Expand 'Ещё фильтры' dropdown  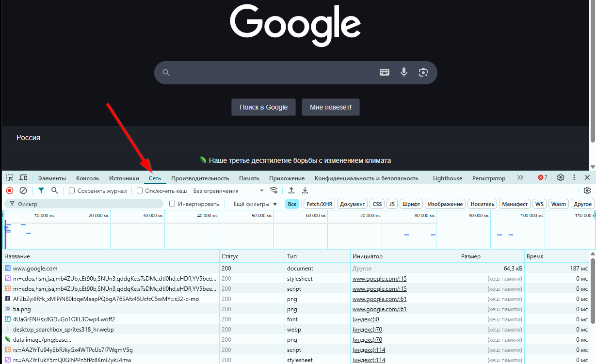pos(255,204)
